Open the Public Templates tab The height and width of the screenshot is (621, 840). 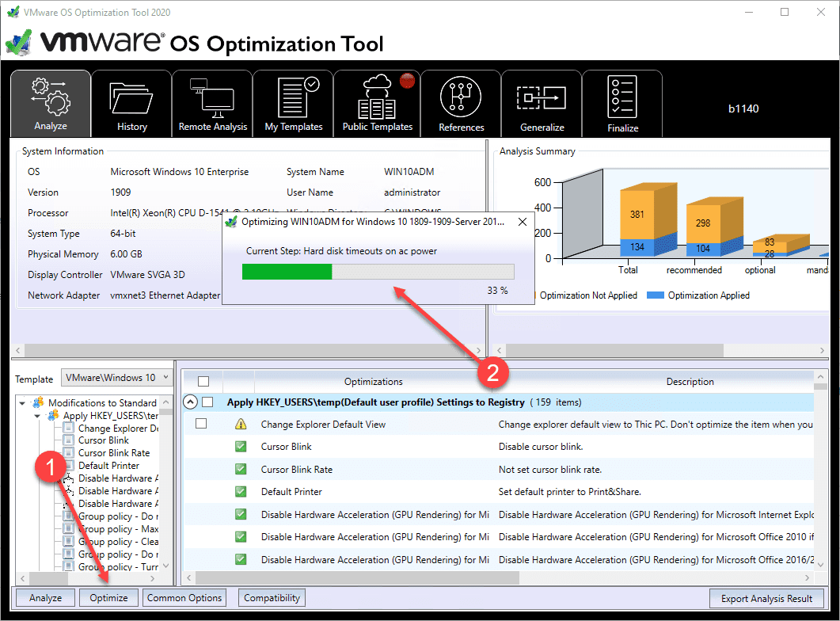point(377,104)
